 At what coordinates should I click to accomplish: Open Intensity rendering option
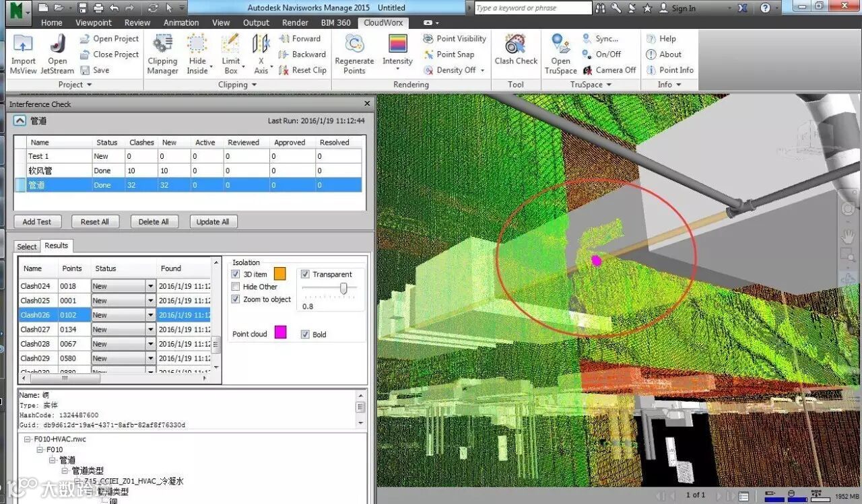tap(397, 52)
